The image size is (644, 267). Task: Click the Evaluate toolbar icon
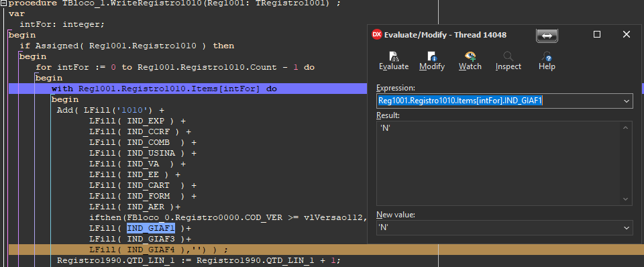394,56
